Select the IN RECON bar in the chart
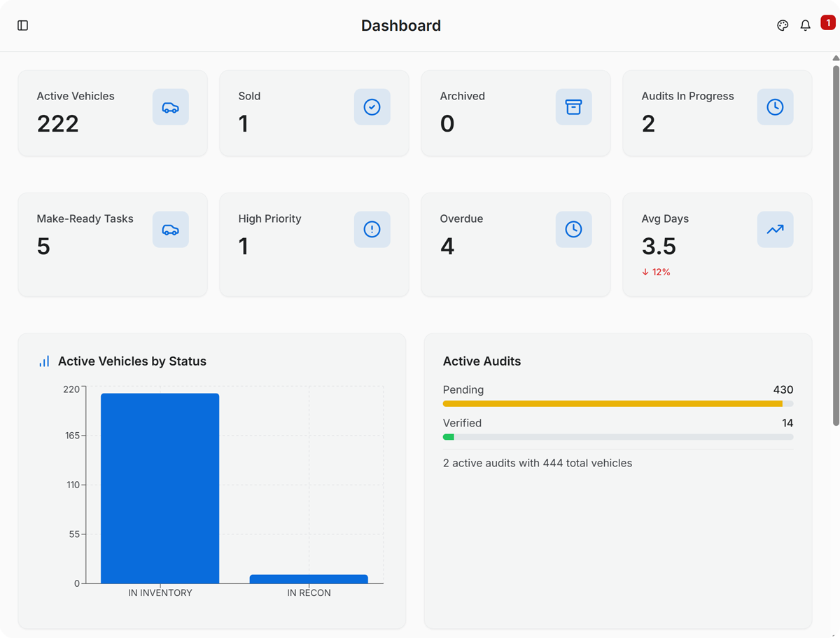840x638 pixels. coord(309,579)
